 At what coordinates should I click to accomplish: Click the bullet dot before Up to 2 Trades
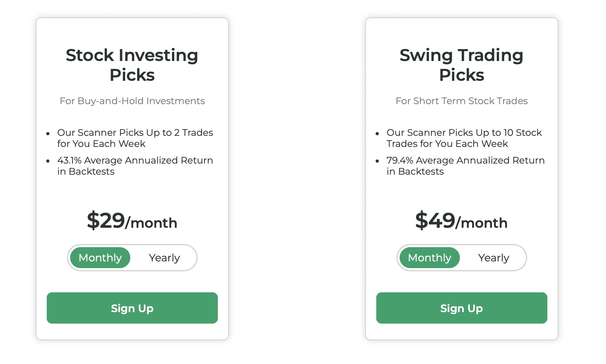(48, 133)
